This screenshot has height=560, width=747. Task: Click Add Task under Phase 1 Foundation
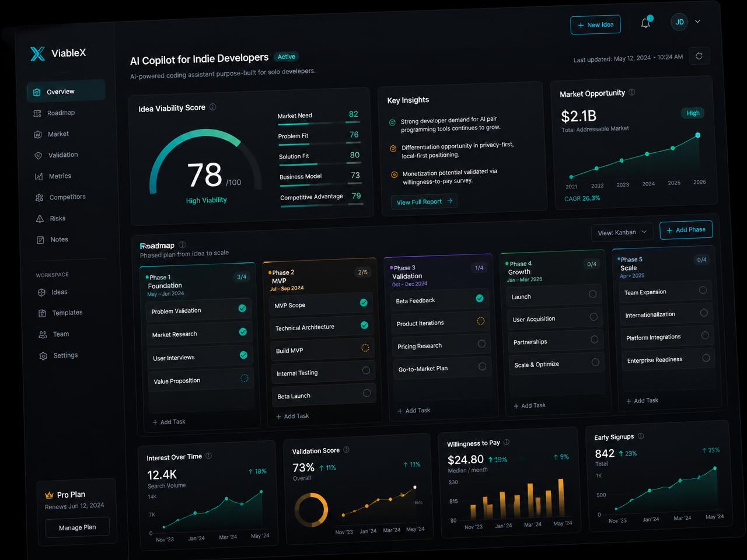coord(169,422)
